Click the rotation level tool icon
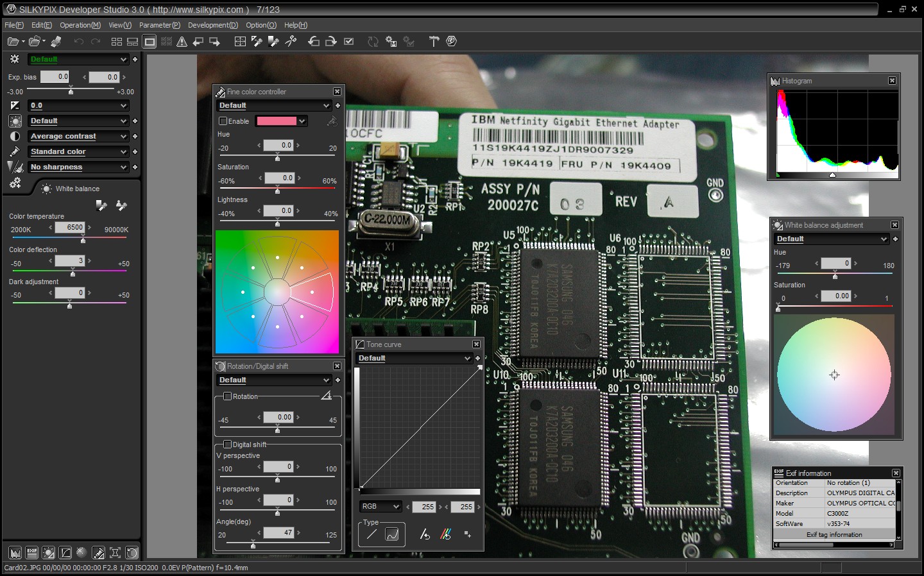The height and width of the screenshot is (576, 924). pyautogui.click(x=326, y=396)
